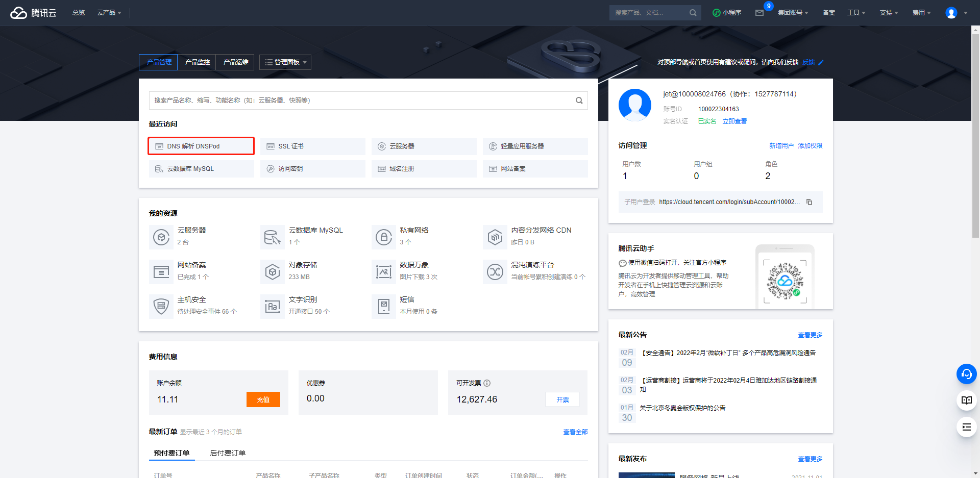Click the text recognition OCR icon
This screenshot has height=478, width=980.
[x=273, y=307]
